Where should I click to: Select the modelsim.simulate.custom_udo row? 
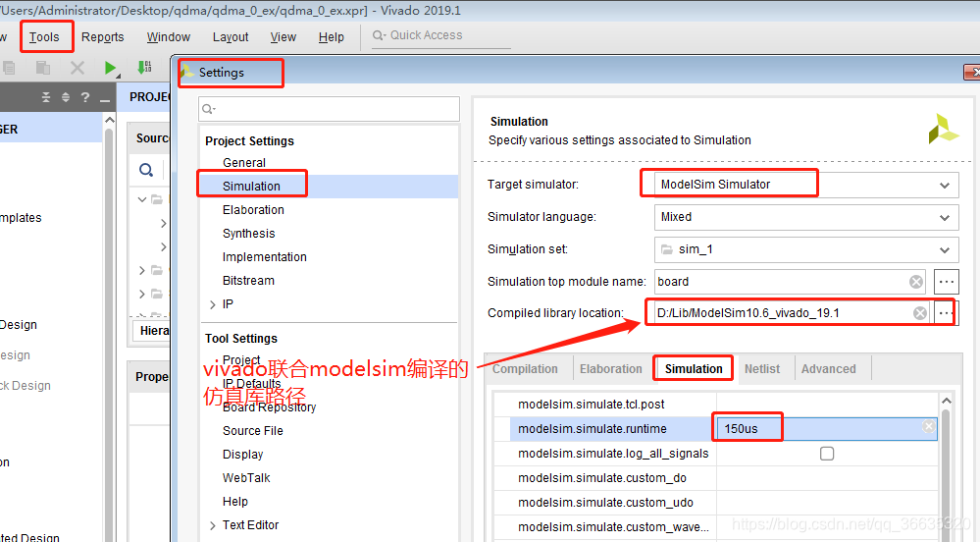tap(715, 503)
